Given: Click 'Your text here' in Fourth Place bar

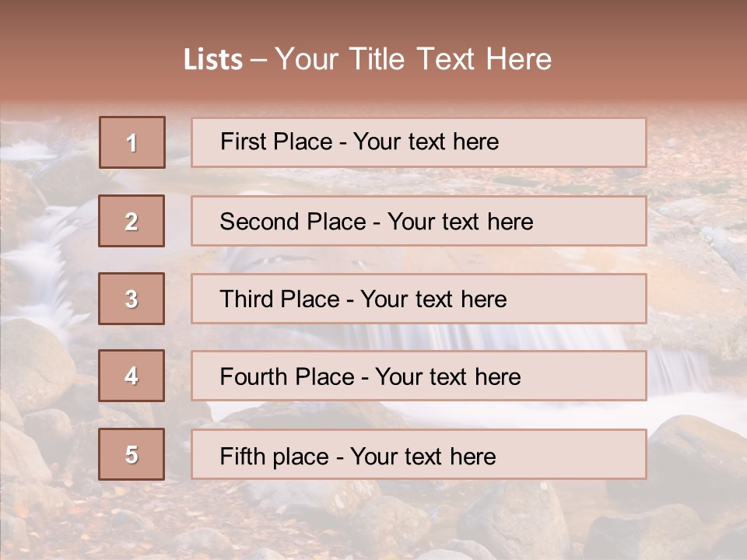Looking at the screenshot, I should [447, 377].
